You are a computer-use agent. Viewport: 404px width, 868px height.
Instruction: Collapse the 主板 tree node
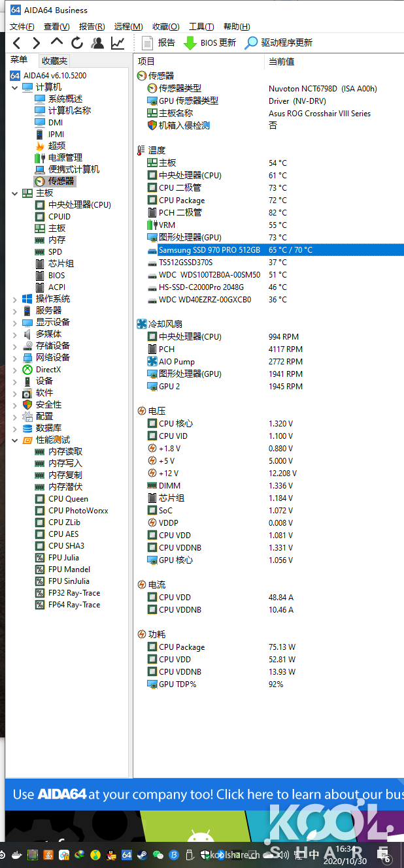pyautogui.click(x=14, y=193)
